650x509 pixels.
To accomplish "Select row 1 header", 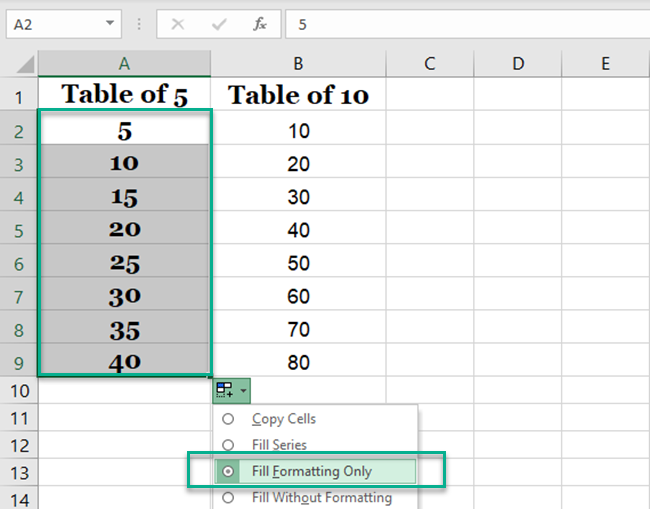I will tap(19, 97).
